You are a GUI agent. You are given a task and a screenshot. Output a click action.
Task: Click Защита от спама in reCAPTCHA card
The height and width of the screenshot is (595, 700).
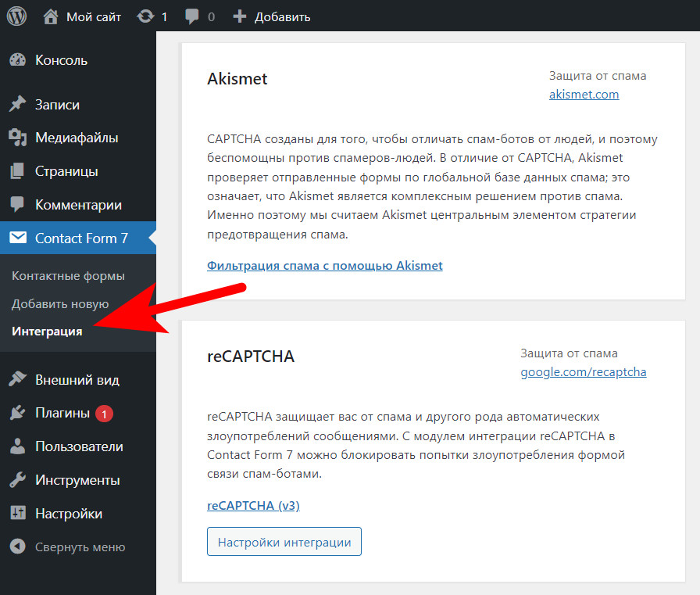(570, 353)
